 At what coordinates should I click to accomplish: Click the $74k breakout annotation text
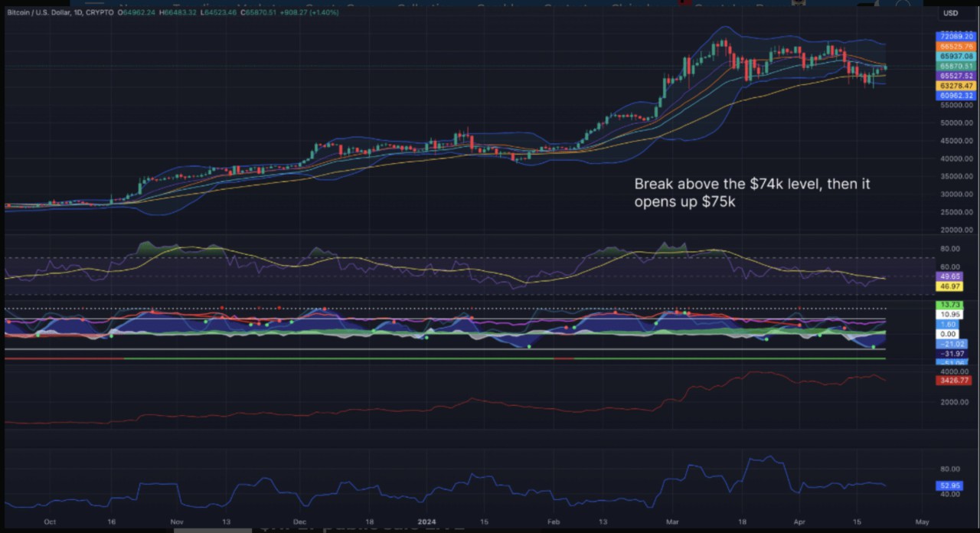pos(752,192)
